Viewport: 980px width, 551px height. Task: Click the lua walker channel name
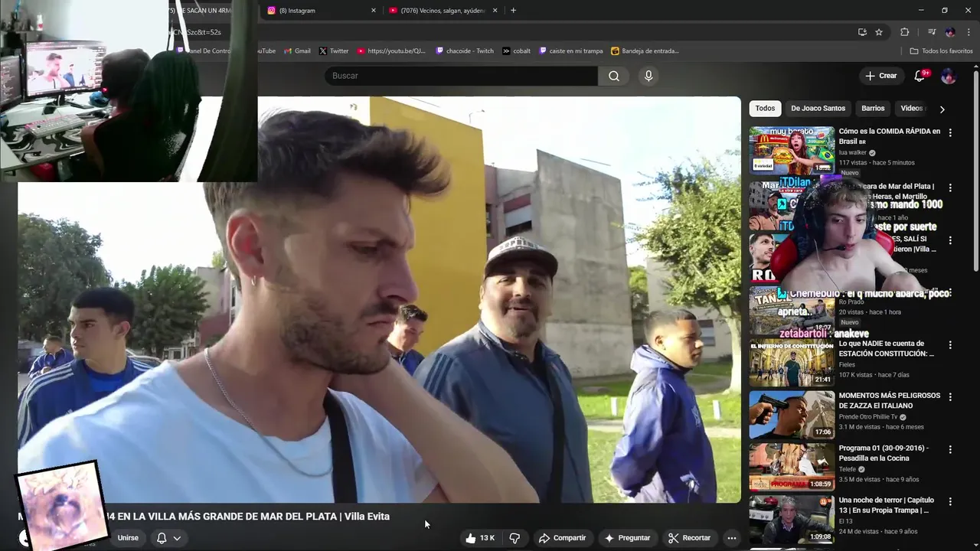click(x=853, y=152)
